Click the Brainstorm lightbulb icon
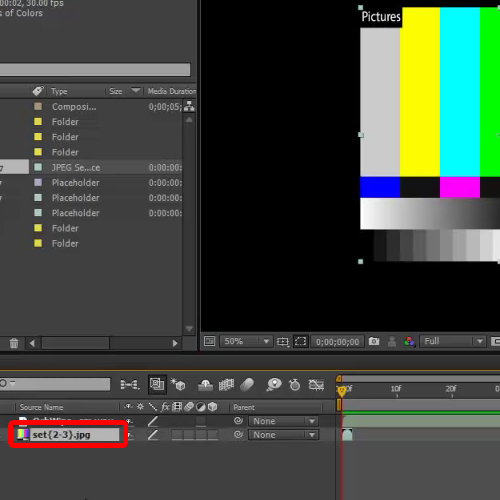The height and width of the screenshot is (500, 500). click(274, 385)
